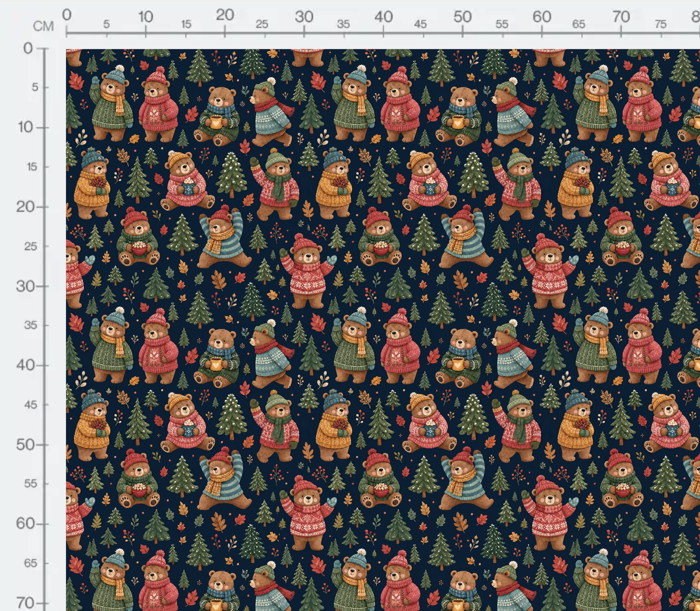Click the CM unit label
This screenshot has height=611, width=700.
[x=44, y=26]
